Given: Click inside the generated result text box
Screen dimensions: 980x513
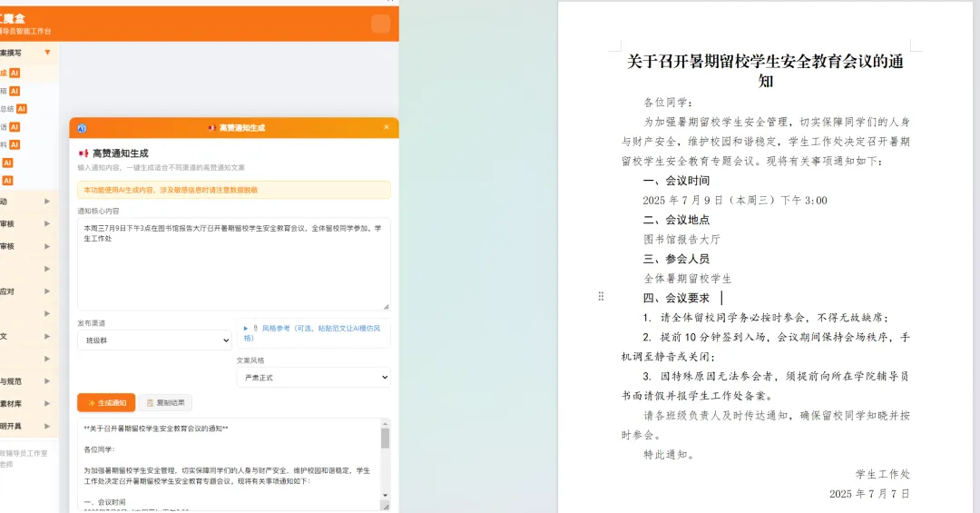Looking at the screenshot, I should (x=230, y=464).
